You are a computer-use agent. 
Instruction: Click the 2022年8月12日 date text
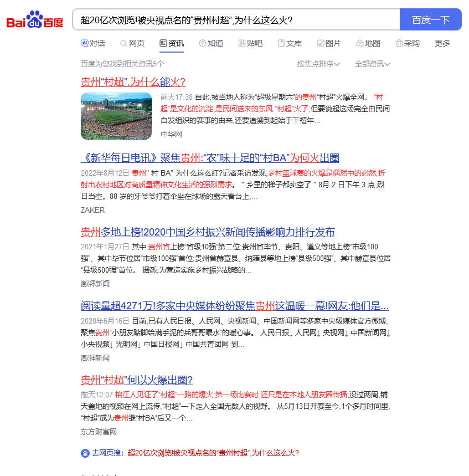coord(105,173)
